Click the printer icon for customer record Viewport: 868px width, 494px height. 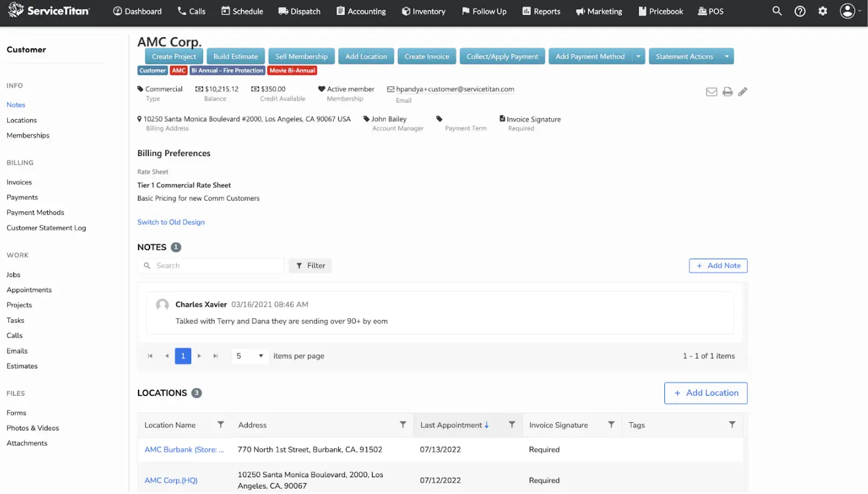728,92
